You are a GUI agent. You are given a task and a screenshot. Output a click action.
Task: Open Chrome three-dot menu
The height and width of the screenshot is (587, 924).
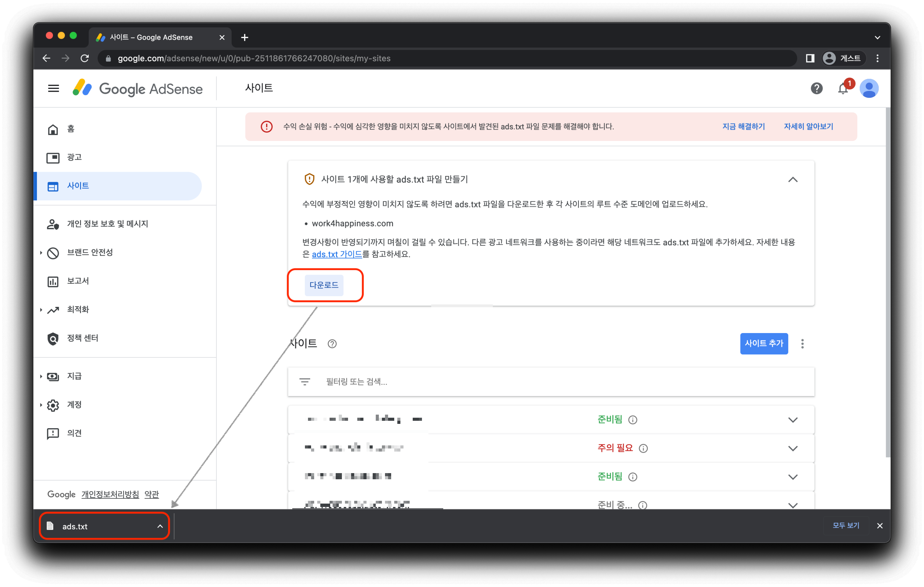[x=877, y=58]
